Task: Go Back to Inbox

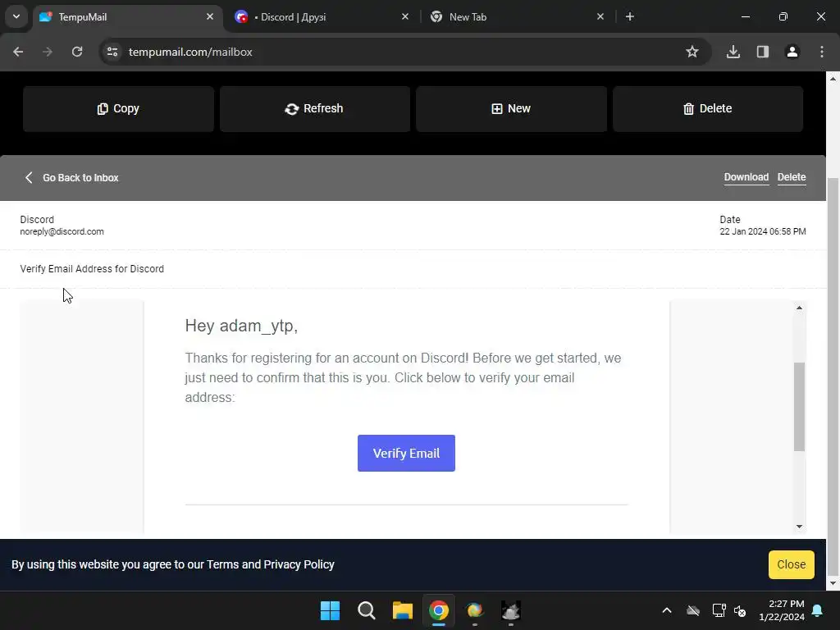Action: point(72,178)
